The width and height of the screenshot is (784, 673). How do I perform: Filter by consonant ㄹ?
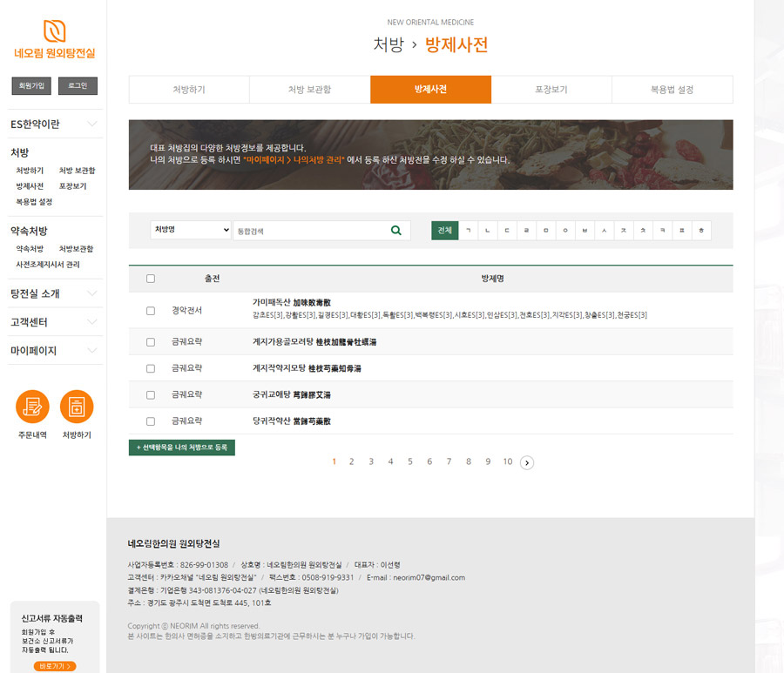click(526, 231)
